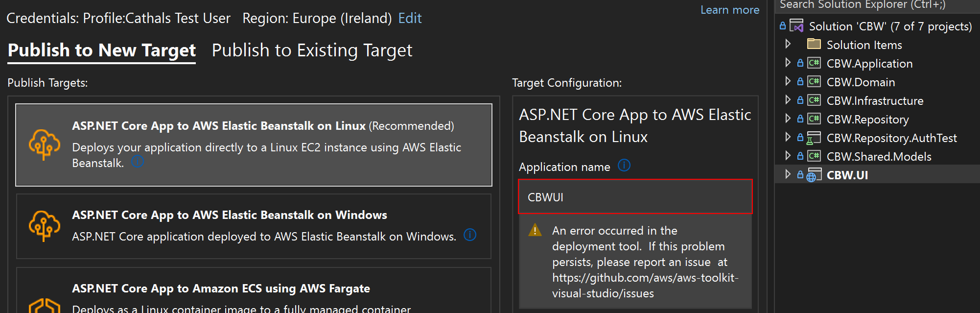This screenshot has height=313, width=980.
Task: Toggle the lock icon on CBW.Infrastructure
Action: point(800,100)
